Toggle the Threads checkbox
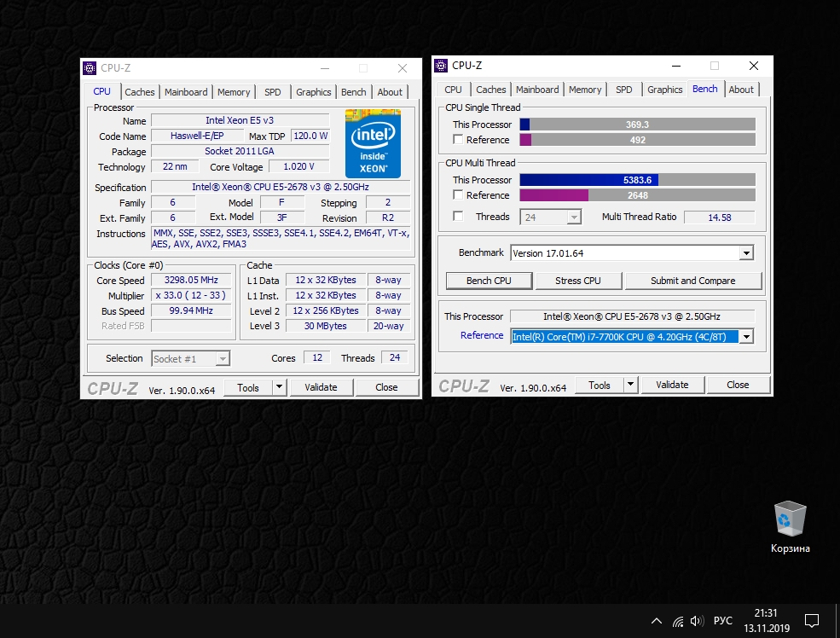 tap(458, 217)
